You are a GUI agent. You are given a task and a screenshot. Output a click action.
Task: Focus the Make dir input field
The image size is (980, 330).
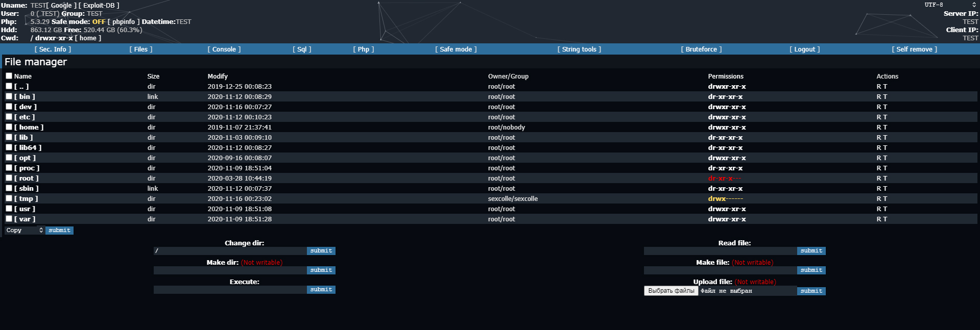tap(230, 270)
